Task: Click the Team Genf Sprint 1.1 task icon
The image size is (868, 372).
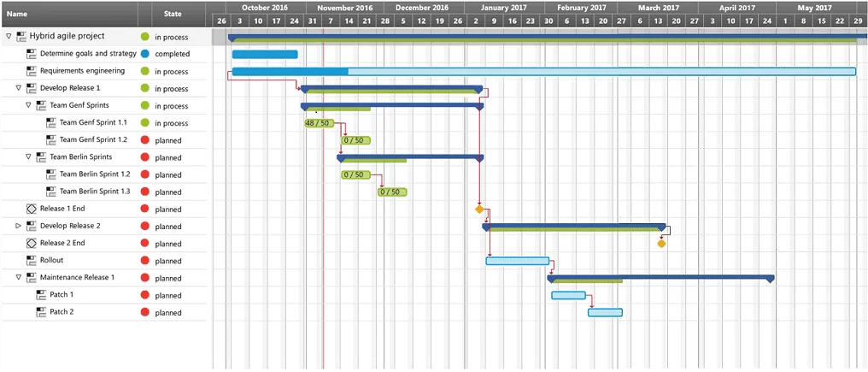Action: pyautogui.click(x=51, y=123)
